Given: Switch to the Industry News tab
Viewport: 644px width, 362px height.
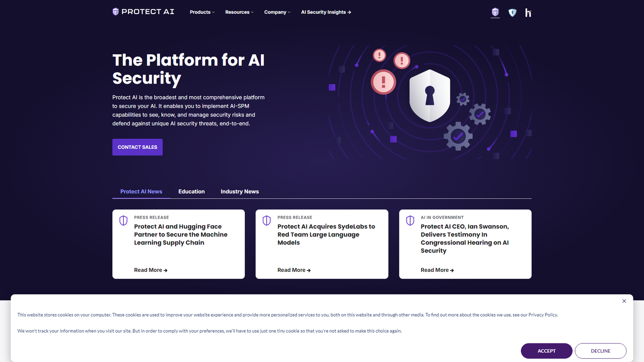Looking at the screenshot, I should pos(239,191).
